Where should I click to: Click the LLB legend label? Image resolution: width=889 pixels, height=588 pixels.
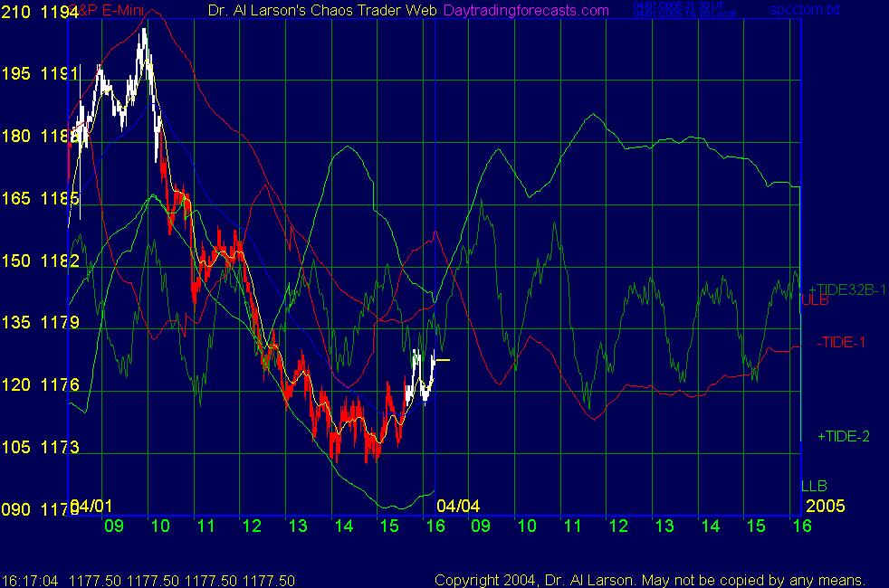pos(815,486)
